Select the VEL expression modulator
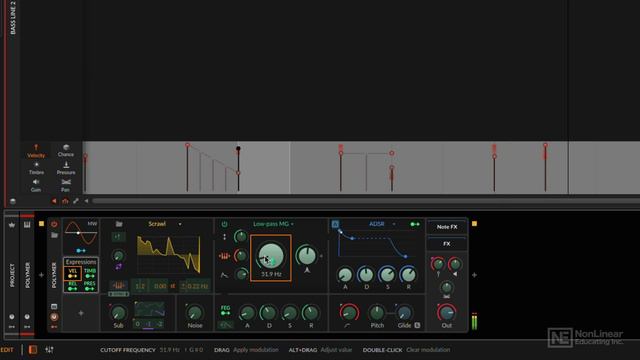The width and height of the screenshot is (640, 360). pos(73,273)
